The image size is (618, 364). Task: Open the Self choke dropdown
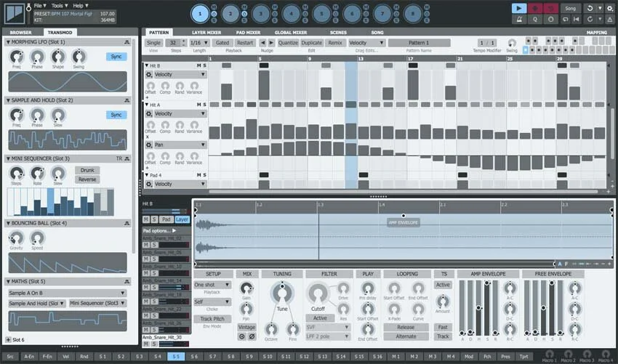(212, 302)
